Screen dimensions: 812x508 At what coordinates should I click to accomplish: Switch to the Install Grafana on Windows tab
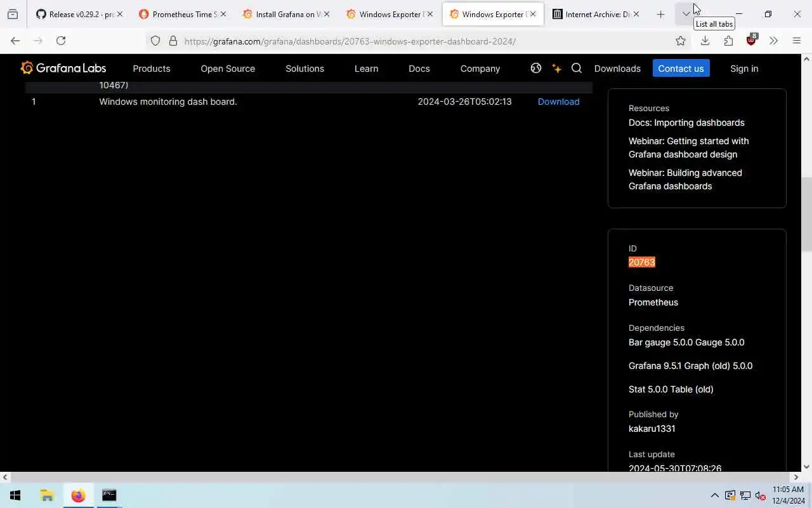[285, 14]
